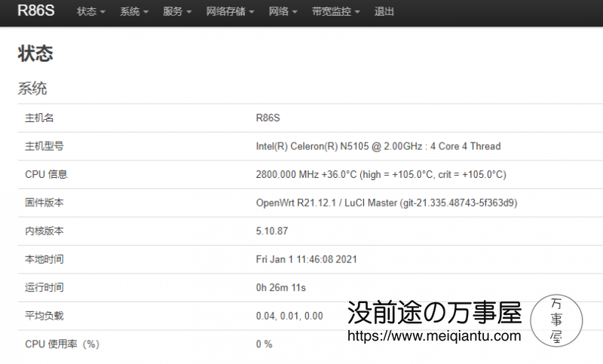Viewport: 603px width, 364px height.
Task: Click the 主机名 label
Action: click(x=39, y=118)
